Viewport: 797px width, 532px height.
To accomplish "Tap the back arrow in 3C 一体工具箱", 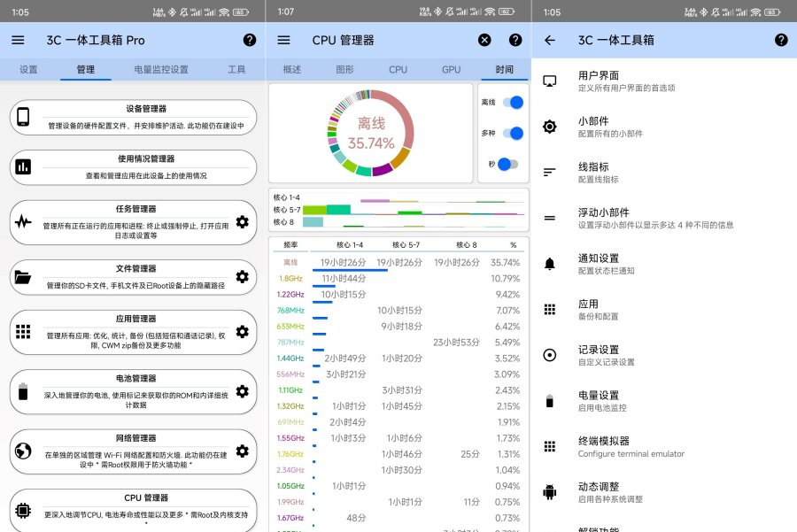I will tap(549, 40).
